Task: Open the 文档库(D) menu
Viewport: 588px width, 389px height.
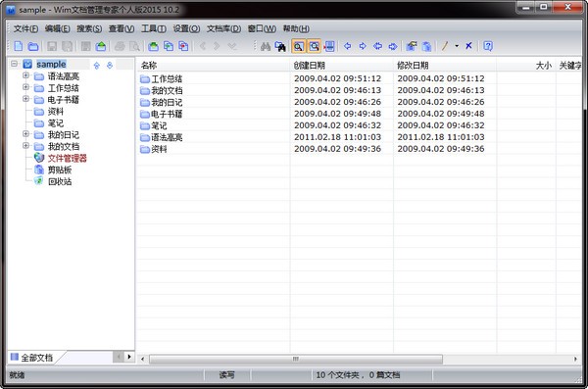Action: click(223, 28)
